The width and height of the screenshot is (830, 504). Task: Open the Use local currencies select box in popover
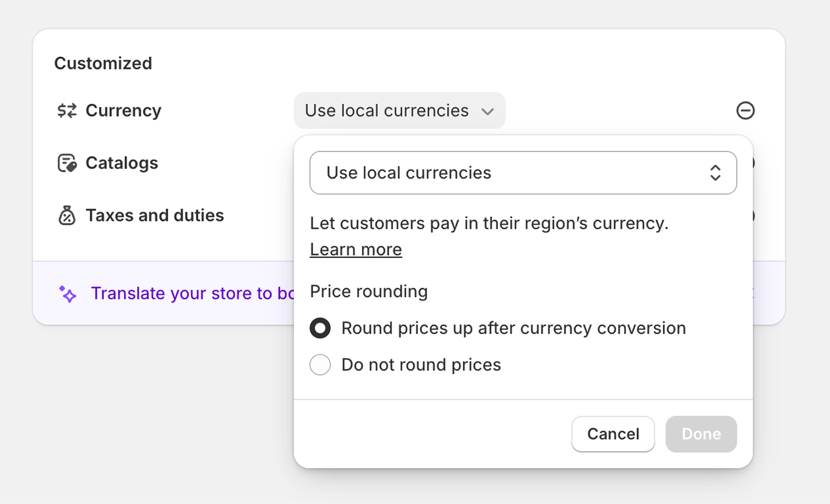(x=523, y=173)
